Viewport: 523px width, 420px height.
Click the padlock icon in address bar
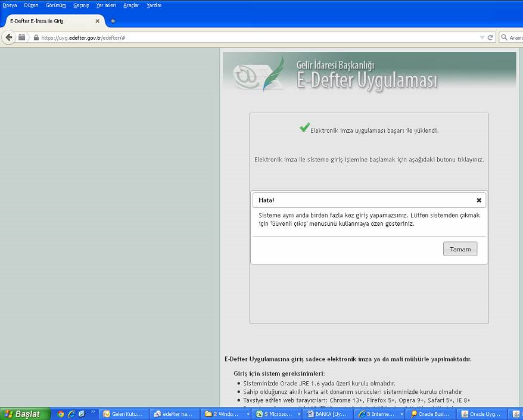[x=36, y=38]
